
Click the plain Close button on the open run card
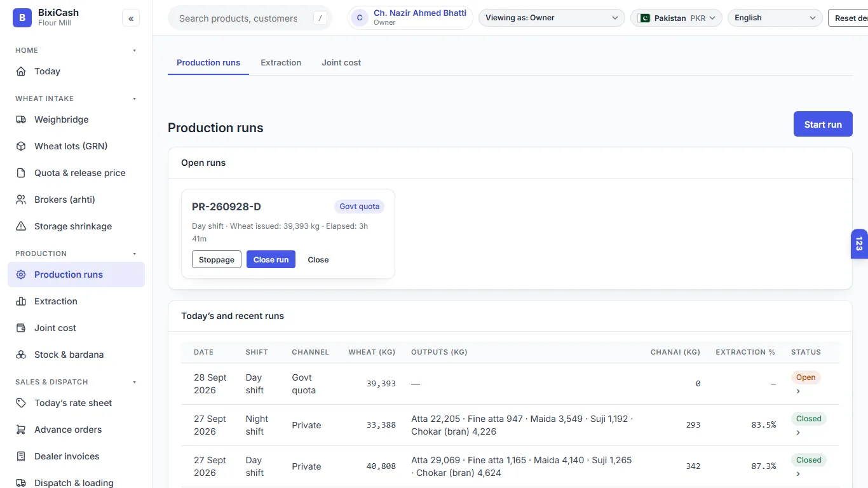click(318, 259)
